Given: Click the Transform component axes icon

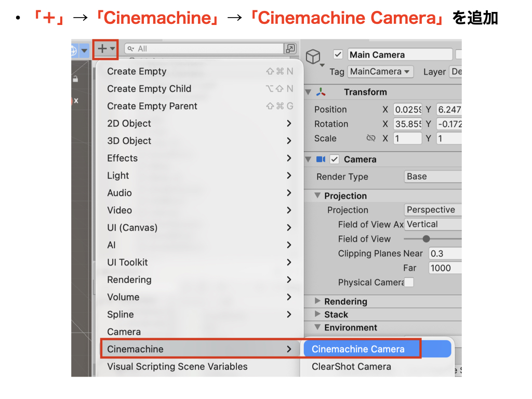Looking at the screenshot, I should point(322,92).
